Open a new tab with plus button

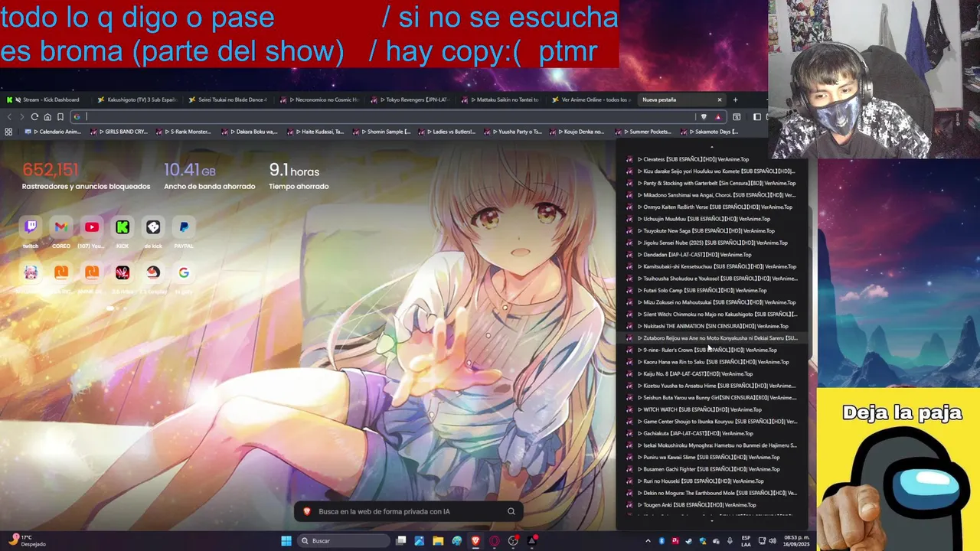(735, 99)
